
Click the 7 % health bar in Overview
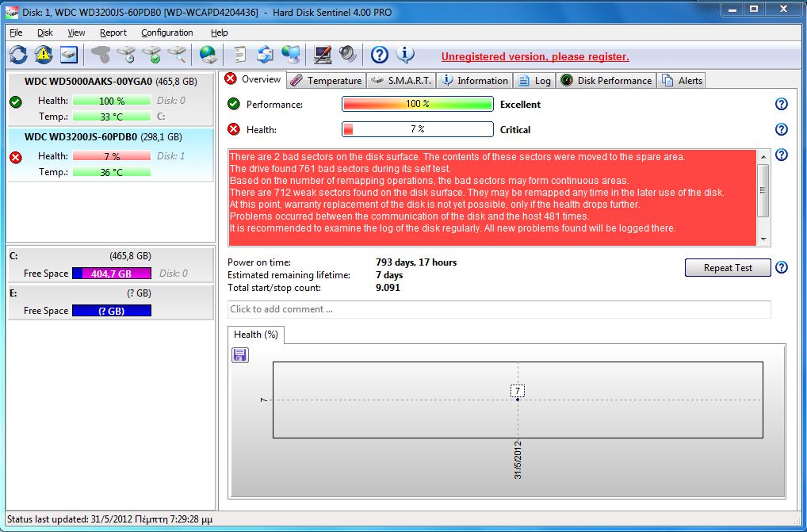[418, 129]
